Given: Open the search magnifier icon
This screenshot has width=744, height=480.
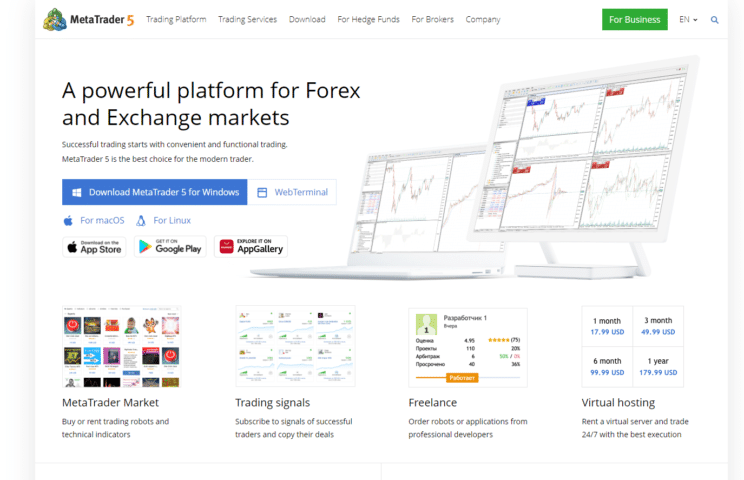Looking at the screenshot, I should click(x=714, y=20).
